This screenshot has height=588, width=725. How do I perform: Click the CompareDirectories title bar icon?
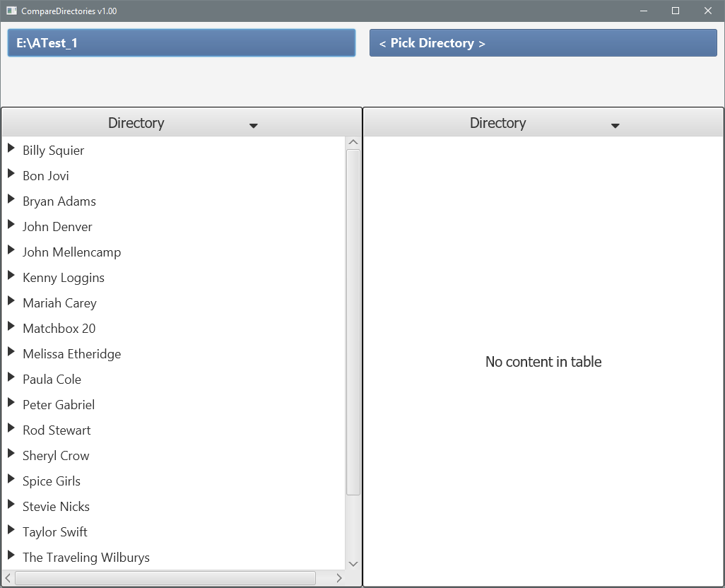tap(11, 11)
